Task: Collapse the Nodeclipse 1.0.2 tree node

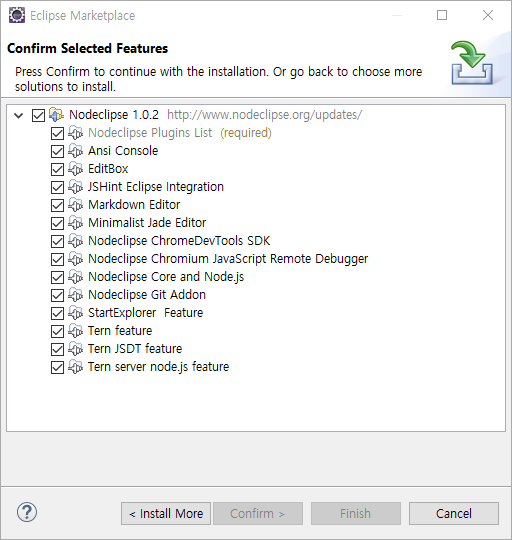Action: (19, 115)
